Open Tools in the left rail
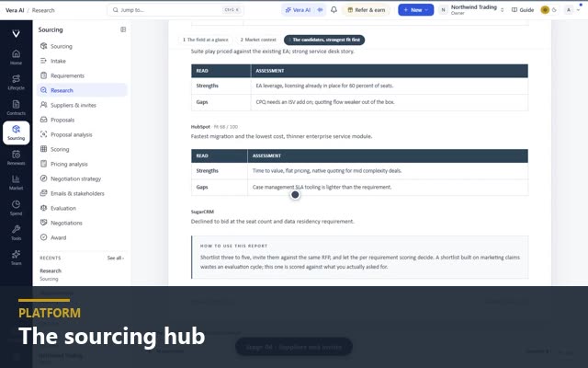 [16, 233]
